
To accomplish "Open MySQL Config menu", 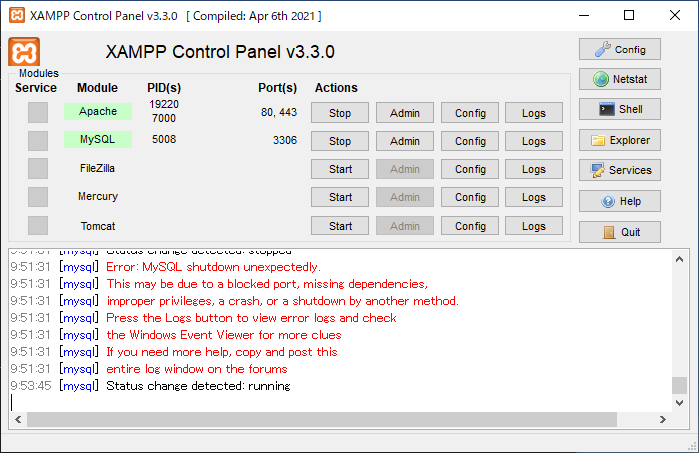I will coord(470,141).
